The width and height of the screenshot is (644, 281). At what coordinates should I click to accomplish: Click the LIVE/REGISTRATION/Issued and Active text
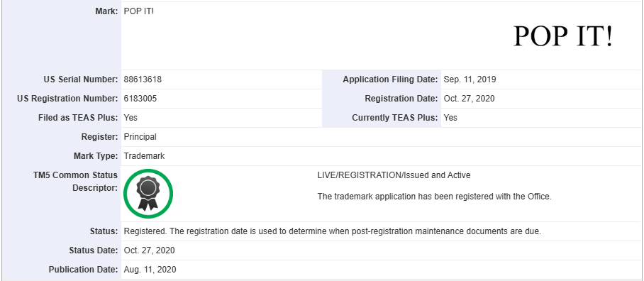click(394, 175)
